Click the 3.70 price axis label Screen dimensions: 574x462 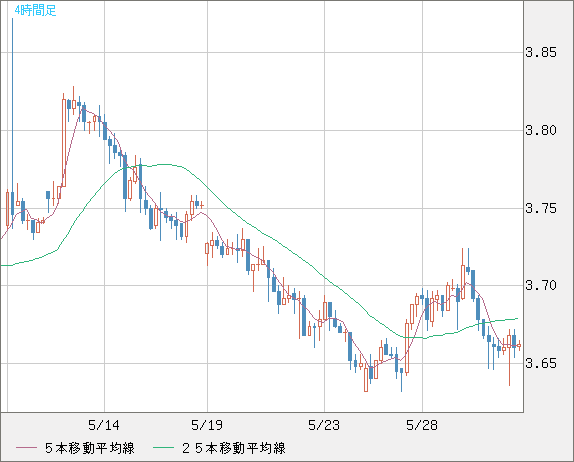[x=541, y=285]
